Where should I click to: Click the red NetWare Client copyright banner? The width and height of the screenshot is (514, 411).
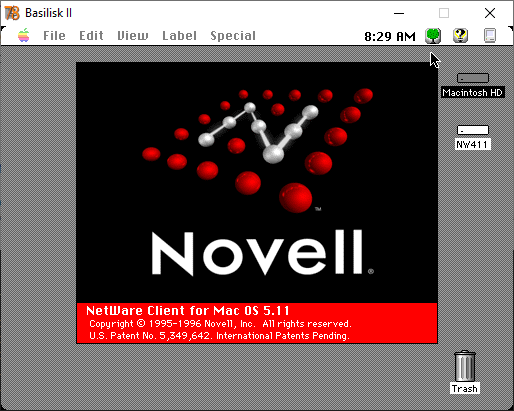click(x=257, y=323)
